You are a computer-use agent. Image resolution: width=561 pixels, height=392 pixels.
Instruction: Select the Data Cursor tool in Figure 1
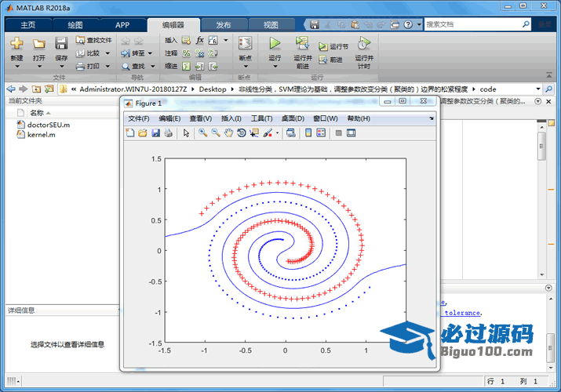(x=254, y=133)
